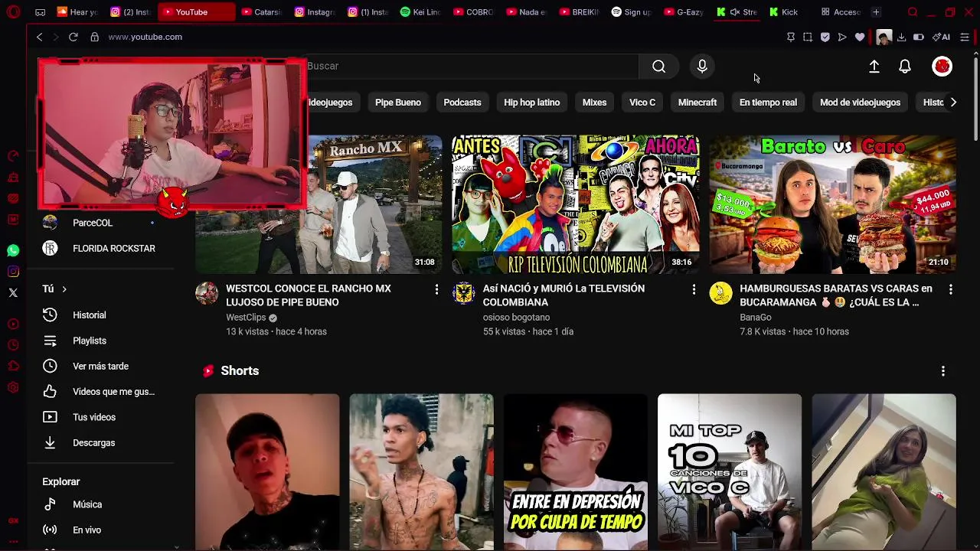
Task: Open the Televisión Colombiana video title
Action: [563, 295]
